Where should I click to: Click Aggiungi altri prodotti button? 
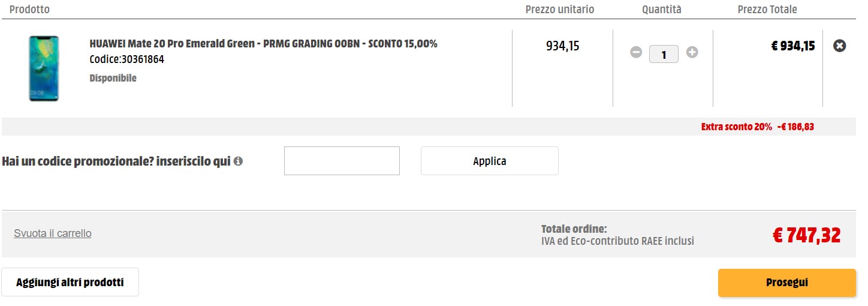(x=70, y=282)
